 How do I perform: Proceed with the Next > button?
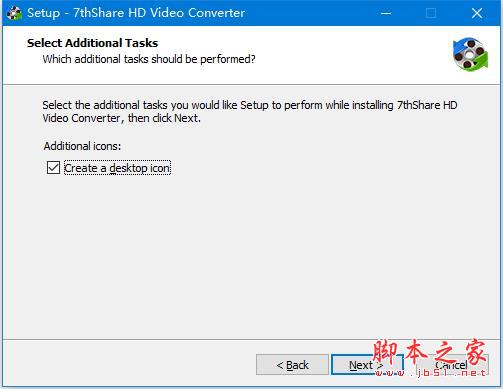point(366,365)
